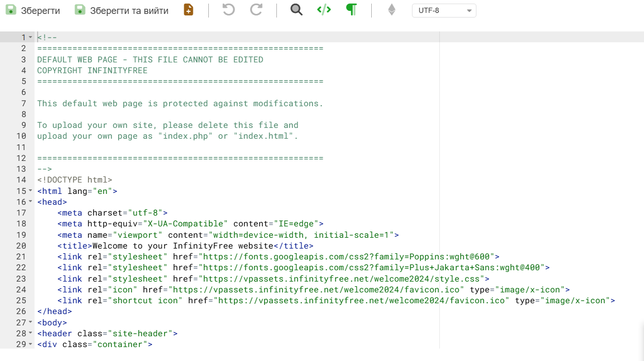644x361 pixels.
Task: Undo the last edit
Action: (x=228, y=10)
